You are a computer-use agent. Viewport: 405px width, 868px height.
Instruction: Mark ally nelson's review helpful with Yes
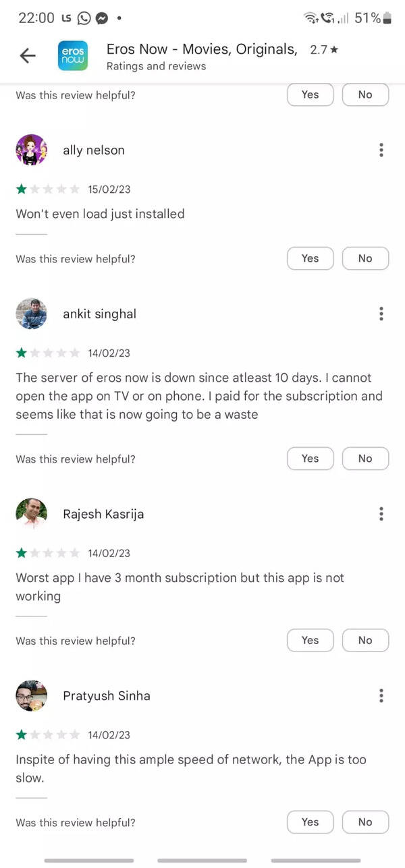tap(310, 258)
